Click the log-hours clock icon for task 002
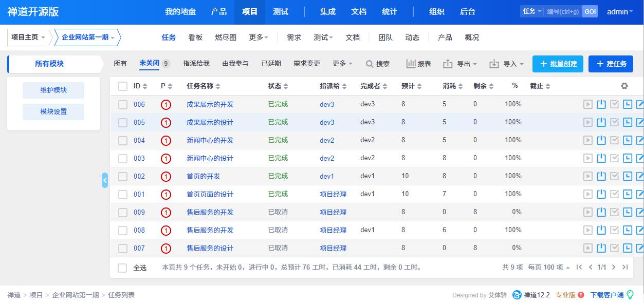Viewport: 644px width, 303px height. point(627,176)
